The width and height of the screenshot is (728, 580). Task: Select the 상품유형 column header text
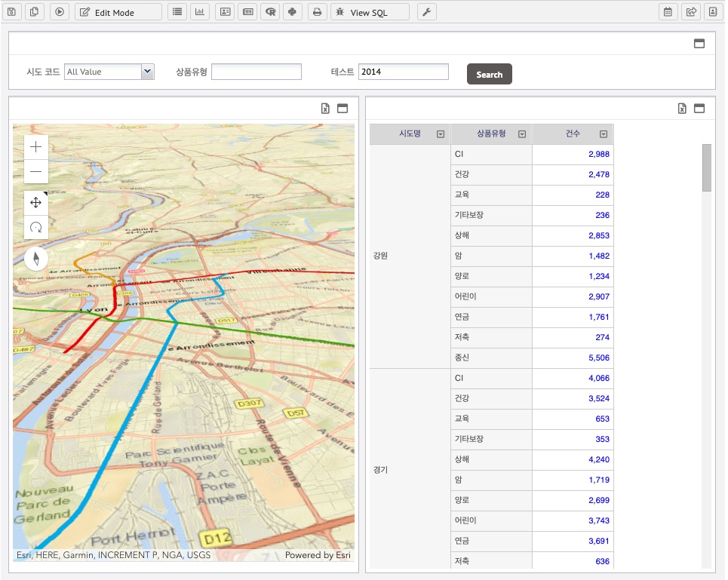pyautogui.click(x=491, y=133)
